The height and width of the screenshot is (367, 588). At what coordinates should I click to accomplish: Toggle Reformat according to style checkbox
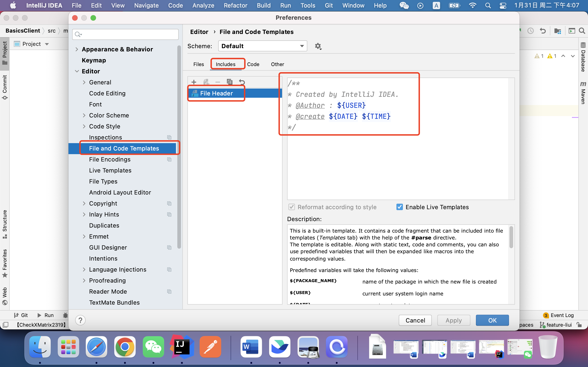(x=291, y=207)
